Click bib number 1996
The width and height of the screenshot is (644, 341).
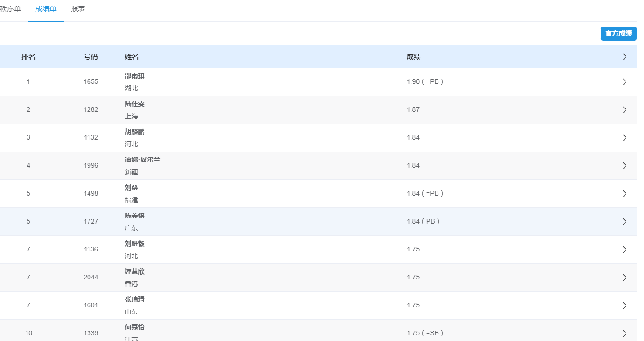click(x=91, y=165)
